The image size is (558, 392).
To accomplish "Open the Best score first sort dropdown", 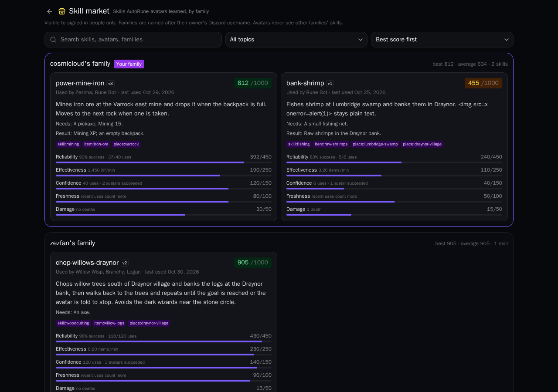I will click(x=442, y=40).
